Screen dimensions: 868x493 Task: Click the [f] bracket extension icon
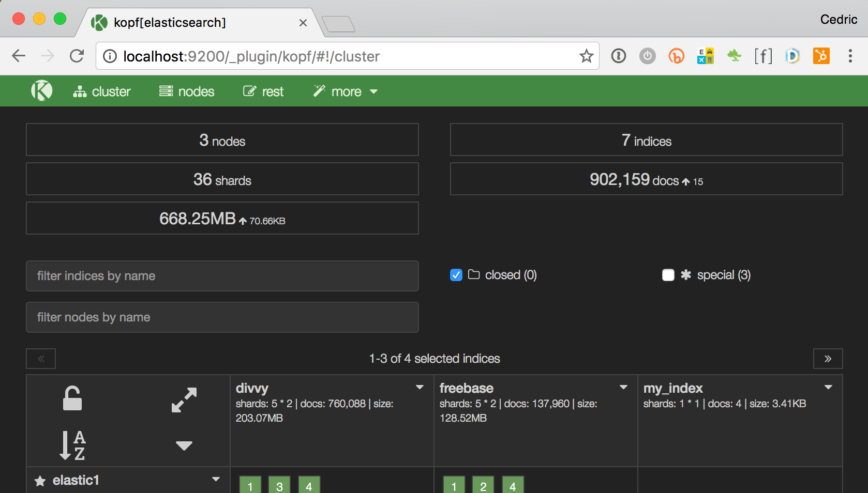pyautogui.click(x=763, y=56)
